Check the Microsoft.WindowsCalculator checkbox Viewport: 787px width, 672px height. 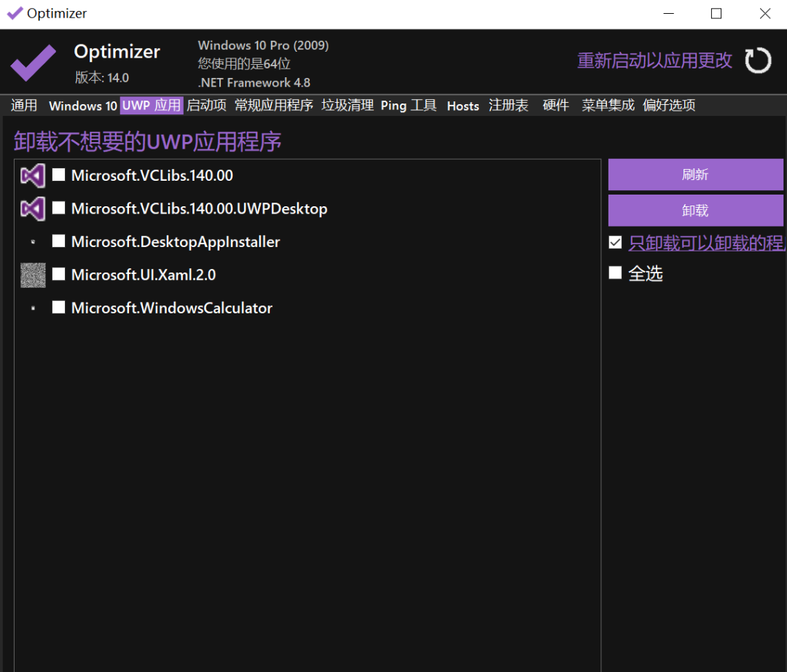click(59, 307)
